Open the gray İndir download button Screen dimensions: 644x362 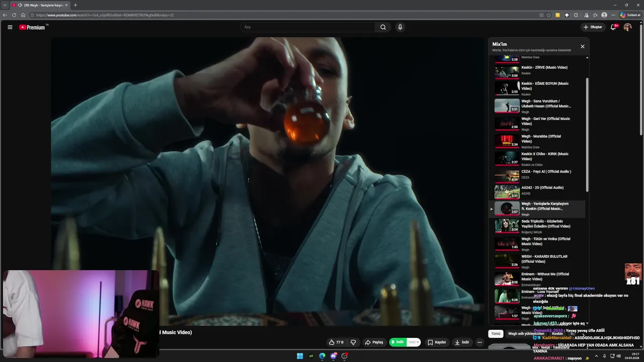coord(462,342)
